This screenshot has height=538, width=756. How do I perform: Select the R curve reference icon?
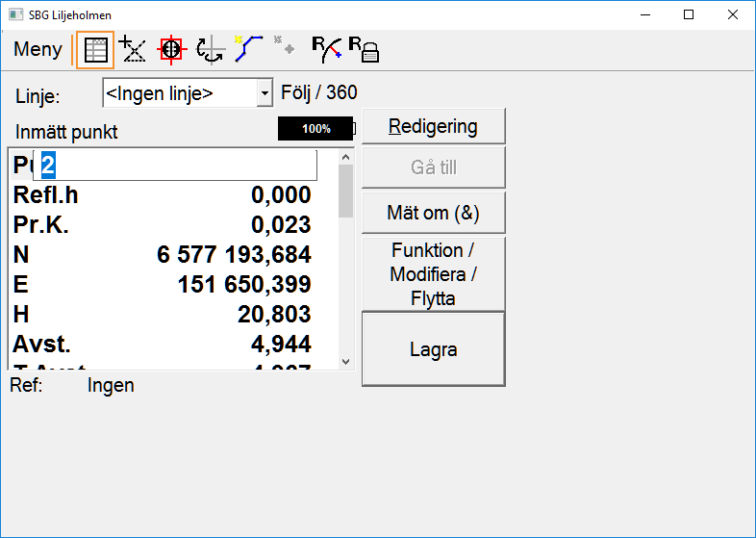pyautogui.click(x=326, y=49)
